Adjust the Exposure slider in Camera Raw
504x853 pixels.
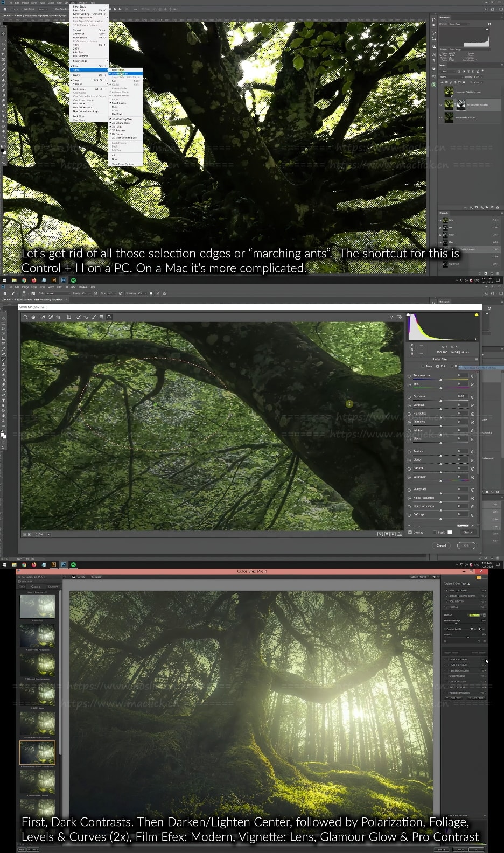[x=441, y=400]
